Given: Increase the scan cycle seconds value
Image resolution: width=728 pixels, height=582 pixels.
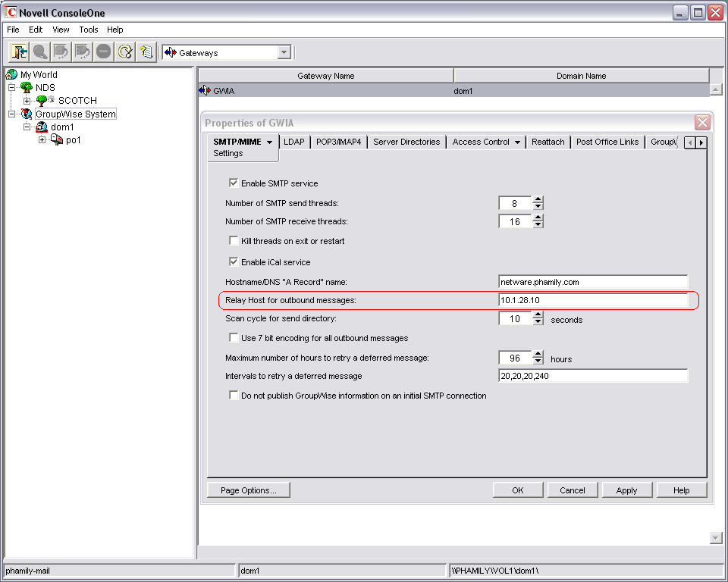Looking at the screenshot, I should tap(538, 314).
